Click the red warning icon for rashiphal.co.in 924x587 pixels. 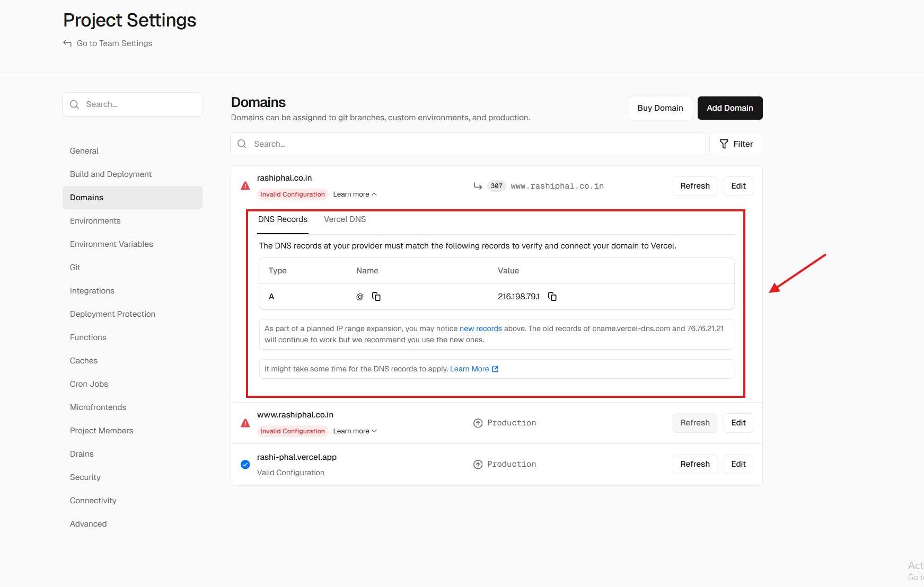(245, 186)
